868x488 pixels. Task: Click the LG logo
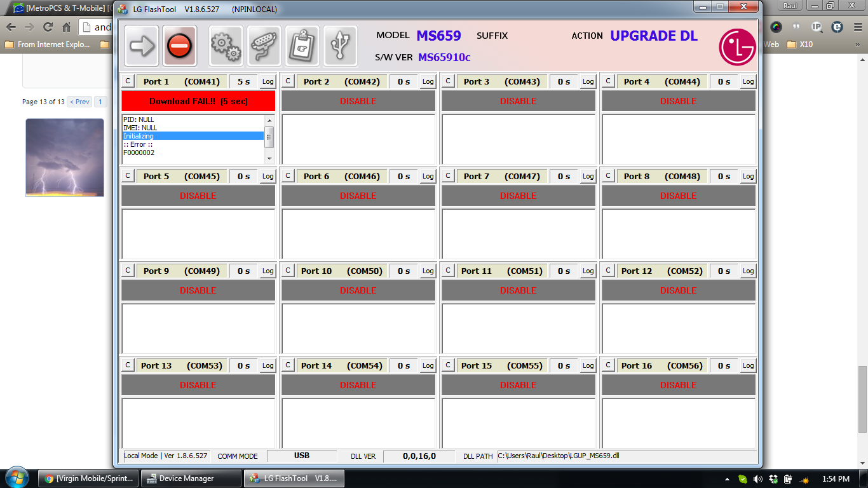tap(737, 47)
